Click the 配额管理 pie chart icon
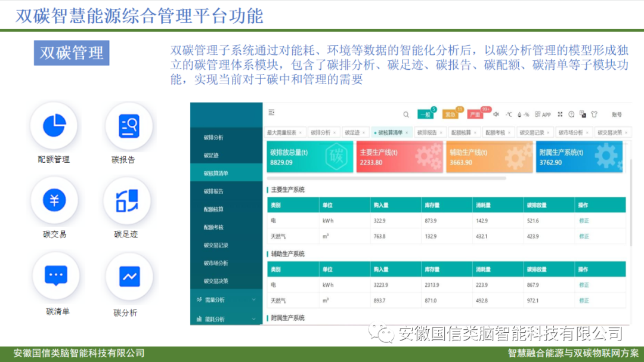This screenshot has width=644, height=362. [54, 126]
